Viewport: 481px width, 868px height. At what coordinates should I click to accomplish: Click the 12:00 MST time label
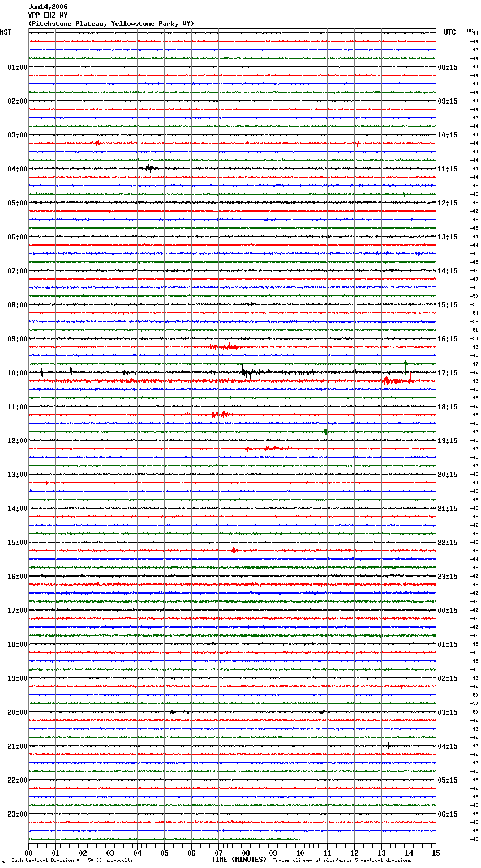tap(18, 441)
